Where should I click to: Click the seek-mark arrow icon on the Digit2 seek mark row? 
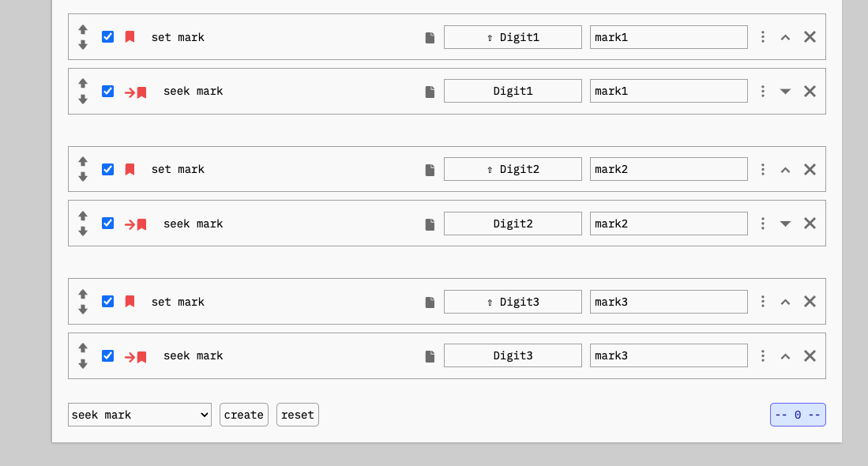click(x=135, y=223)
